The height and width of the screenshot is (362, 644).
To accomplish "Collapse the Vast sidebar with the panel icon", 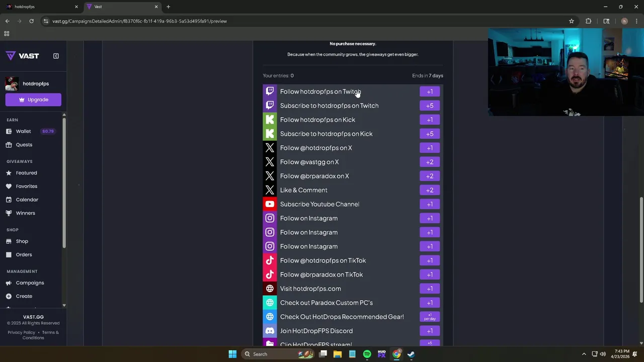I will pyautogui.click(x=56, y=56).
